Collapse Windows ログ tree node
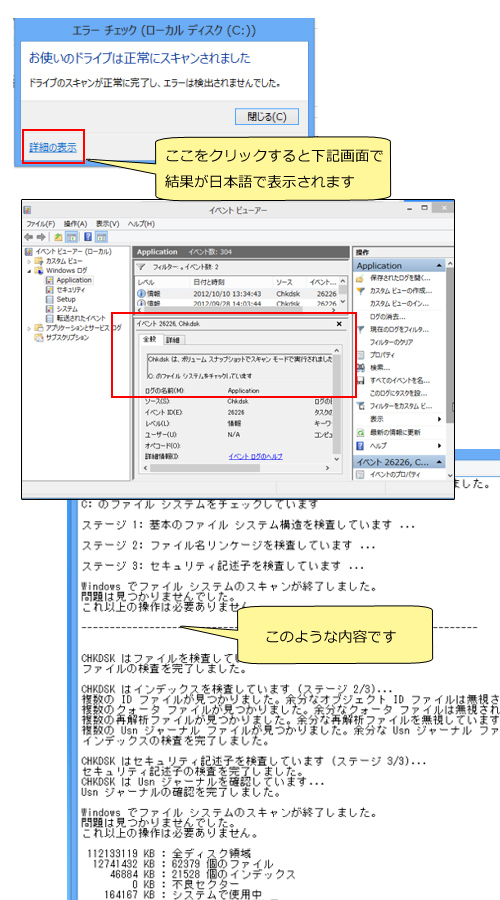 pos(29,270)
